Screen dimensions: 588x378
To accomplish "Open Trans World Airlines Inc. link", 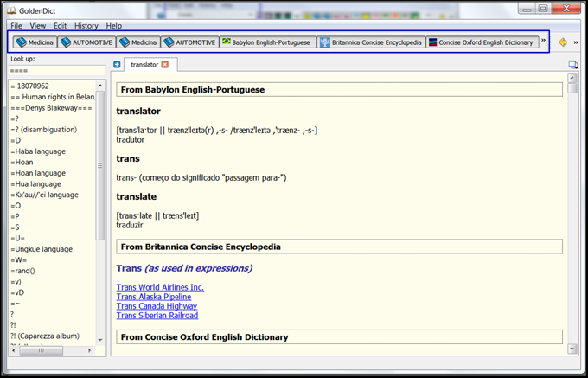I will tap(160, 287).
